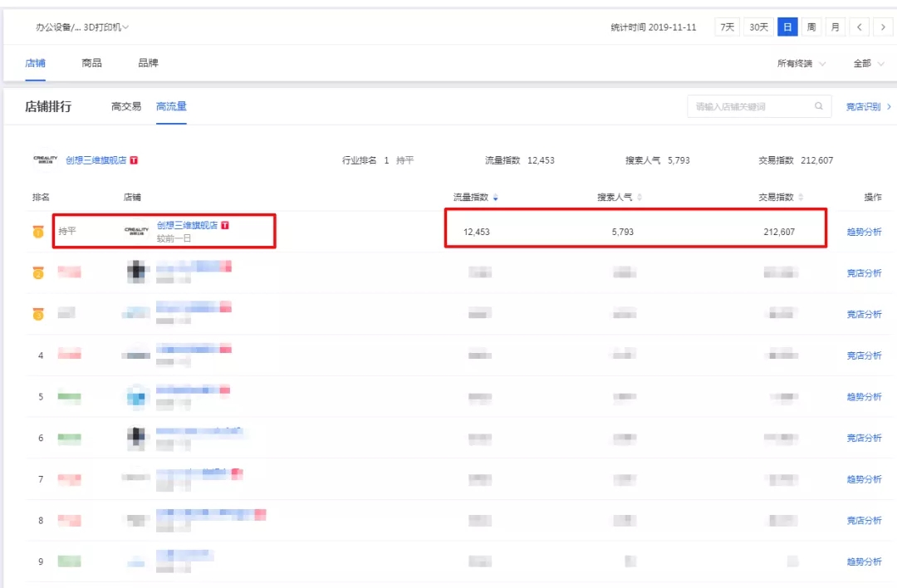
Task: Open the 品牌 tab
Action: coord(148,63)
